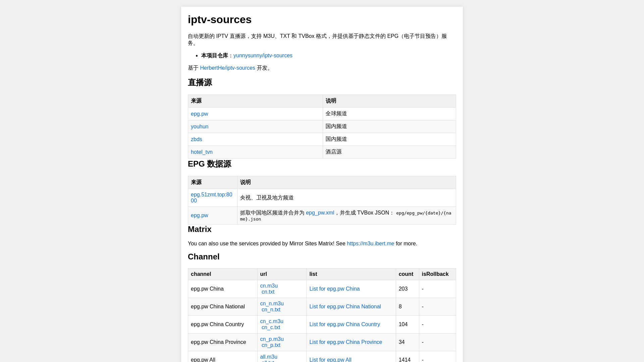Open the youhun source link
The height and width of the screenshot is (362, 644).
(x=200, y=127)
